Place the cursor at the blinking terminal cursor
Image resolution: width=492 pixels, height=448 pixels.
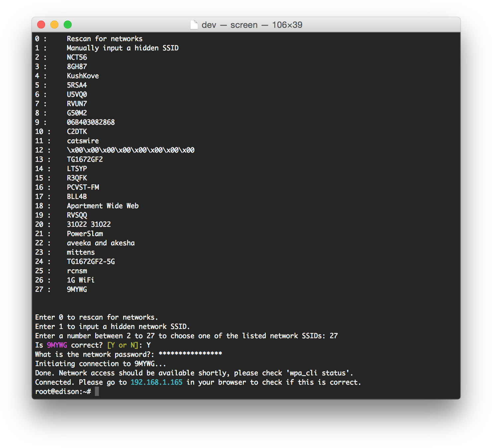click(97, 391)
